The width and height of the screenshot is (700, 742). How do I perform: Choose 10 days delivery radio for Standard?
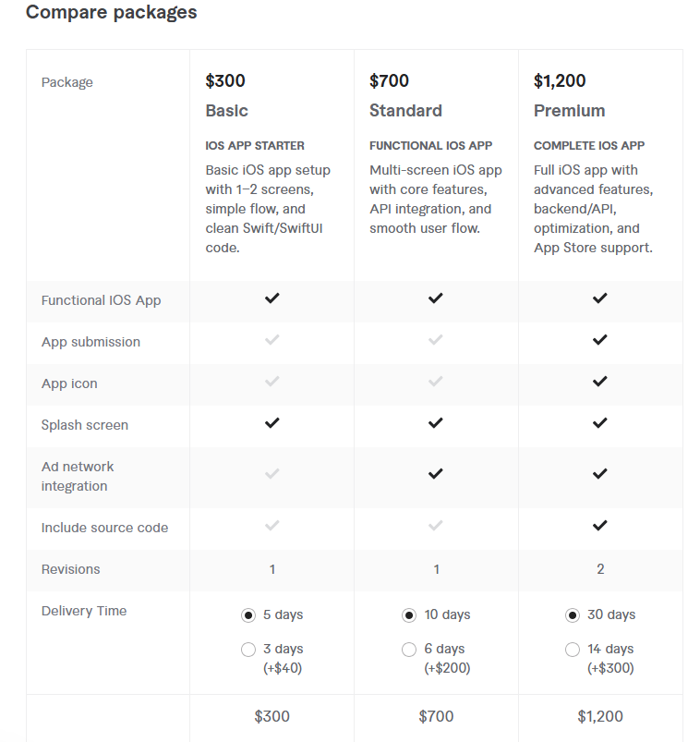[409, 615]
